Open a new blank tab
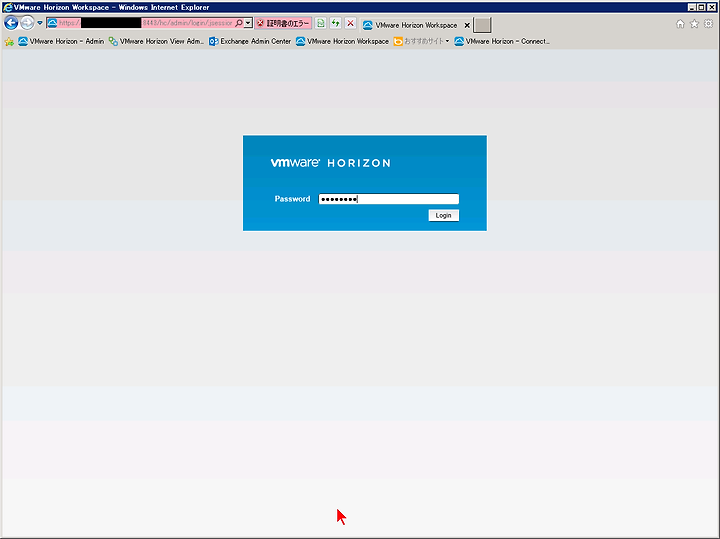The image size is (720, 539). tap(482, 25)
